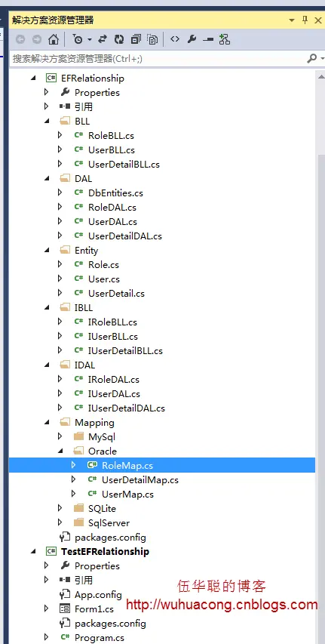Open Properties via the wrench icon

click(x=192, y=39)
